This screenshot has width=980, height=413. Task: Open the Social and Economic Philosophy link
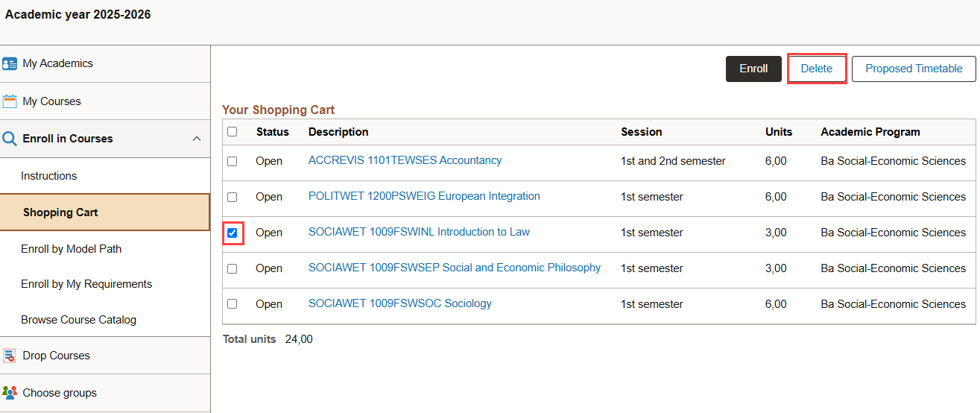point(455,268)
